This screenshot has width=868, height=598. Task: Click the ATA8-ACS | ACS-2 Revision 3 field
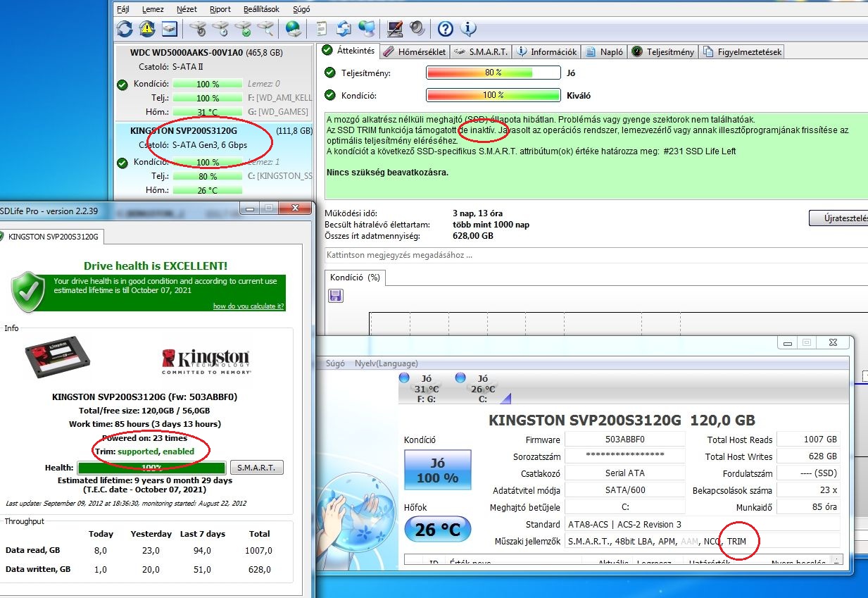[702, 524]
